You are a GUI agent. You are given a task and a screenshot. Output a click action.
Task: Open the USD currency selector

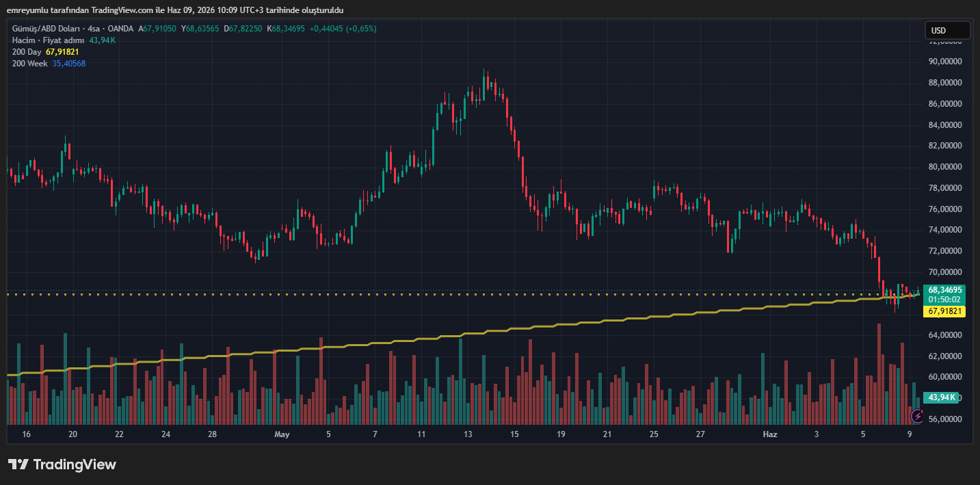pyautogui.click(x=947, y=30)
